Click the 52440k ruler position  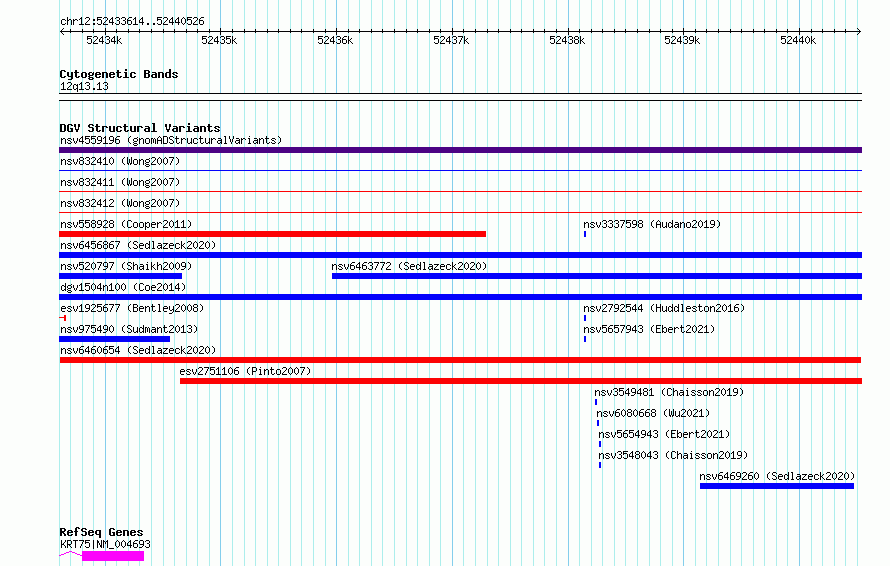(x=798, y=40)
